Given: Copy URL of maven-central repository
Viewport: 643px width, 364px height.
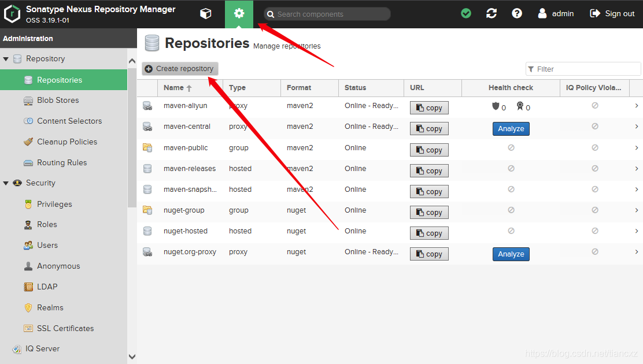Looking at the screenshot, I should click(429, 129).
